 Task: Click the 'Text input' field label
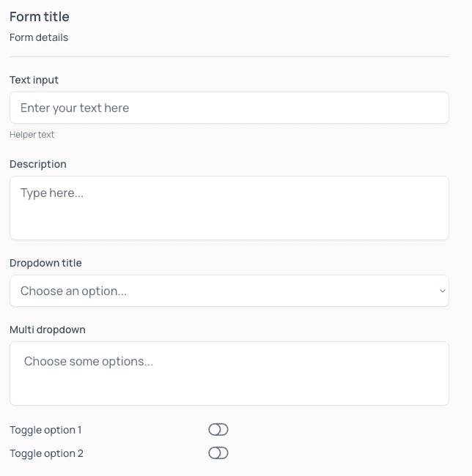click(34, 80)
